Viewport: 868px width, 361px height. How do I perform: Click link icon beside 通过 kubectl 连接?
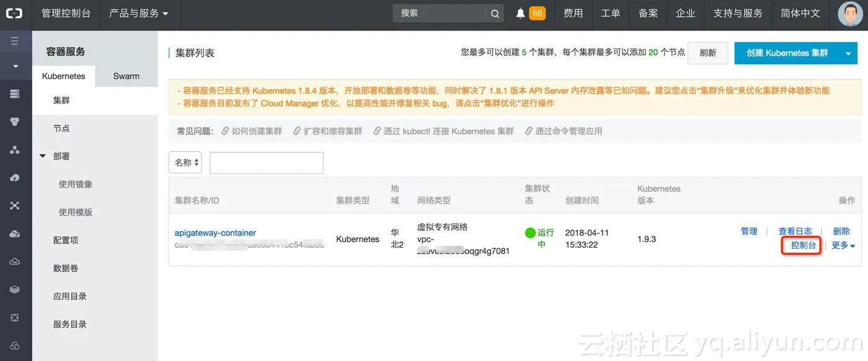(377, 131)
